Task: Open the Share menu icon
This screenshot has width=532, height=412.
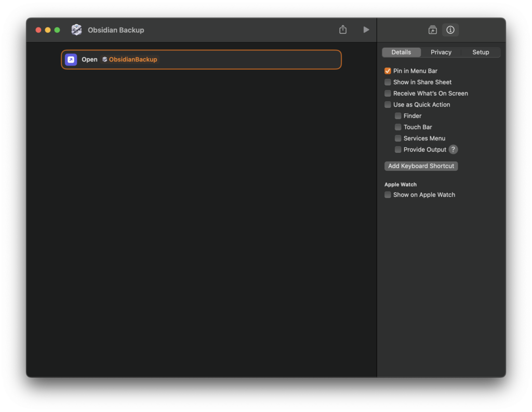Action: pyautogui.click(x=343, y=30)
